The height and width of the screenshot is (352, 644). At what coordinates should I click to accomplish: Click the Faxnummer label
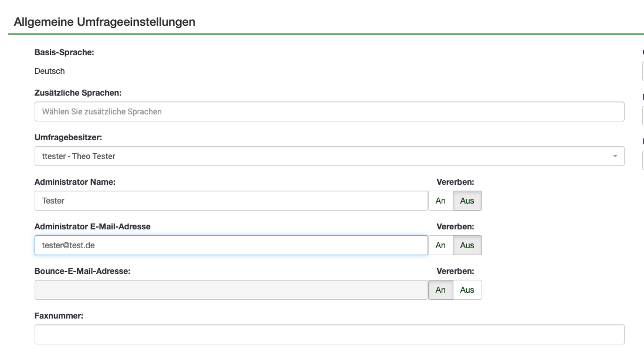(59, 316)
